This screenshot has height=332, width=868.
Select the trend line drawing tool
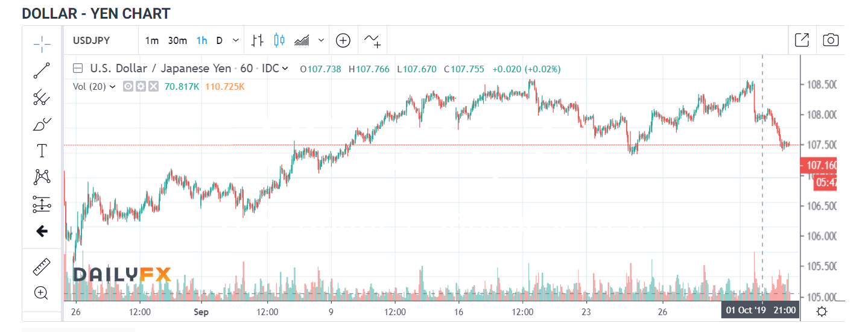pyautogui.click(x=42, y=70)
